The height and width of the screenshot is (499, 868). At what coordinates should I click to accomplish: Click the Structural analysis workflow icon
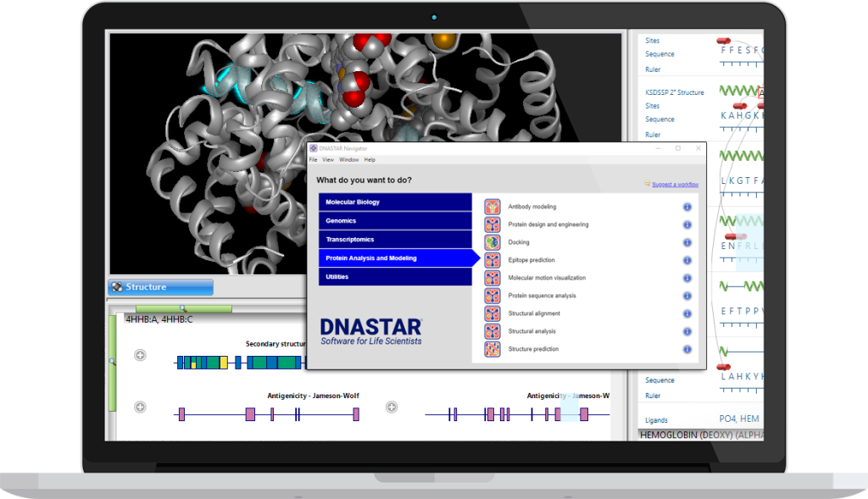point(492,331)
